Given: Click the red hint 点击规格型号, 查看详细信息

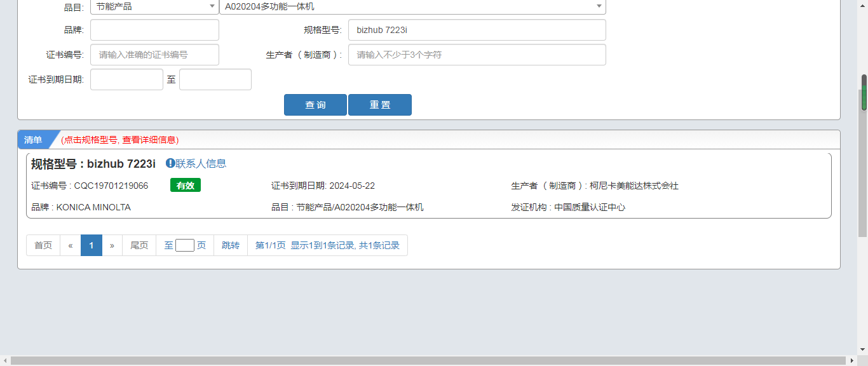Looking at the screenshot, I should point(119,140).
